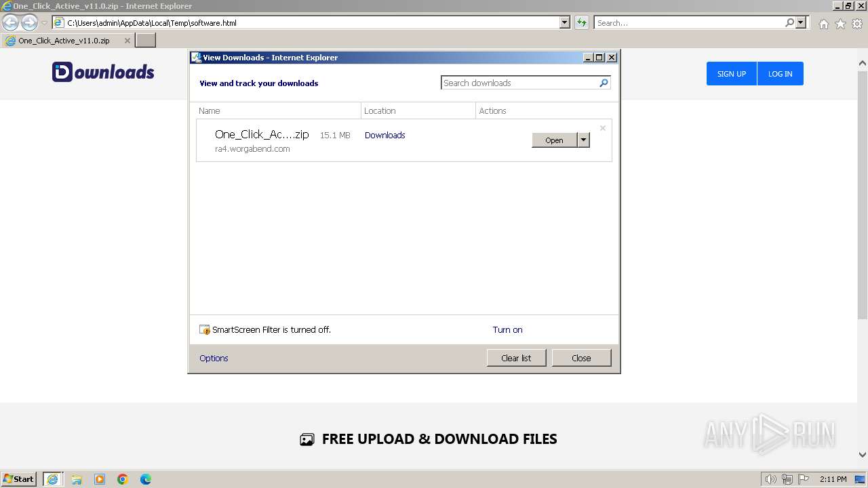Launch media player icon on taskbar
868x488 pixels.
click(100, 479)
